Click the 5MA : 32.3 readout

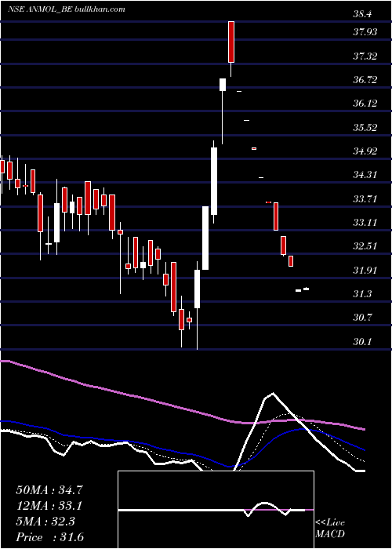point(45,522)
